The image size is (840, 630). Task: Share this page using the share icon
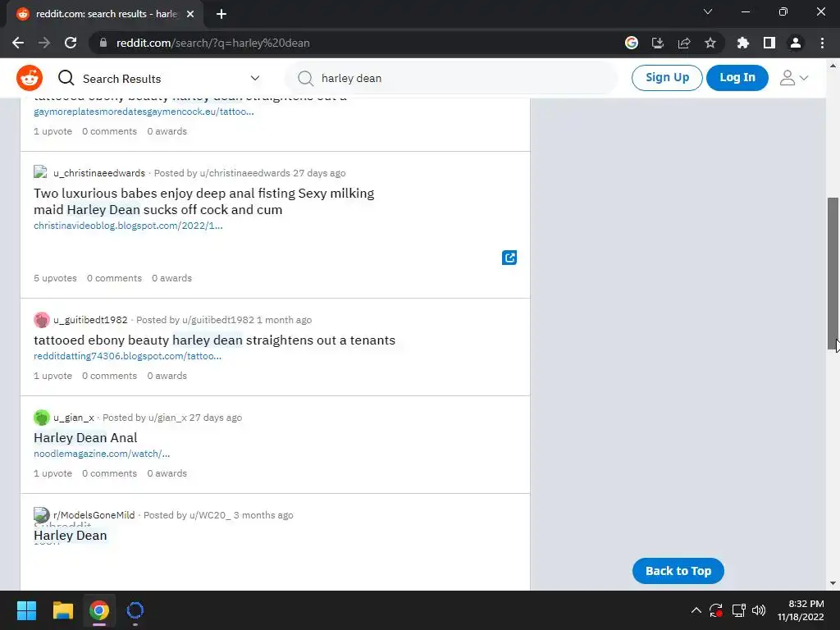(684, 43)
